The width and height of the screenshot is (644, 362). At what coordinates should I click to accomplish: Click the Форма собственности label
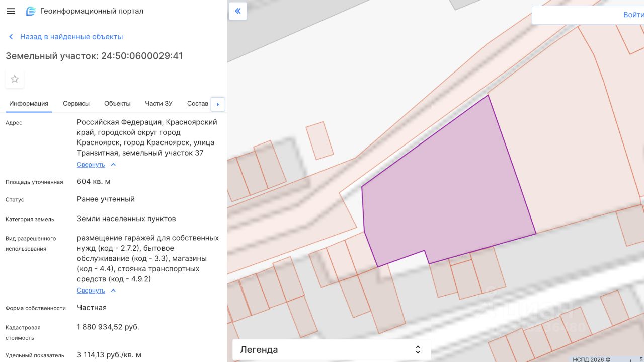click(36, 308)
